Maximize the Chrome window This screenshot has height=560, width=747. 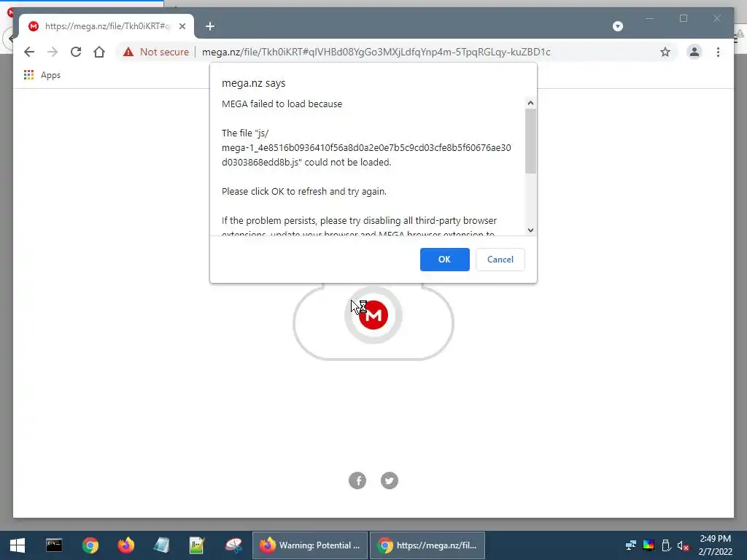click(x=684, y=18)
